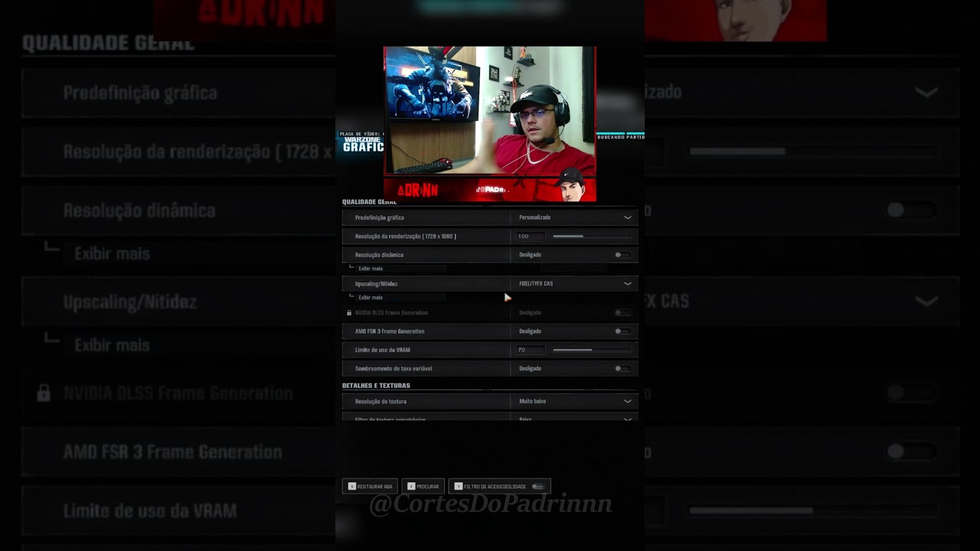This screenshot has width=980, height=551.
Task: Open the Predefinição gráfica dropdown
Action: coord(574,217)
